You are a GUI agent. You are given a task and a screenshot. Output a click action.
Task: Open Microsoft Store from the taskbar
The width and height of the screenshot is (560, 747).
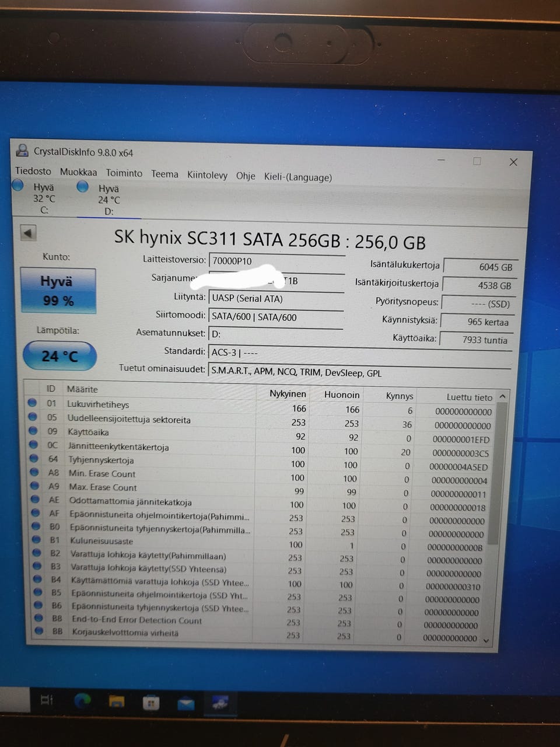[x=151, y=703]
